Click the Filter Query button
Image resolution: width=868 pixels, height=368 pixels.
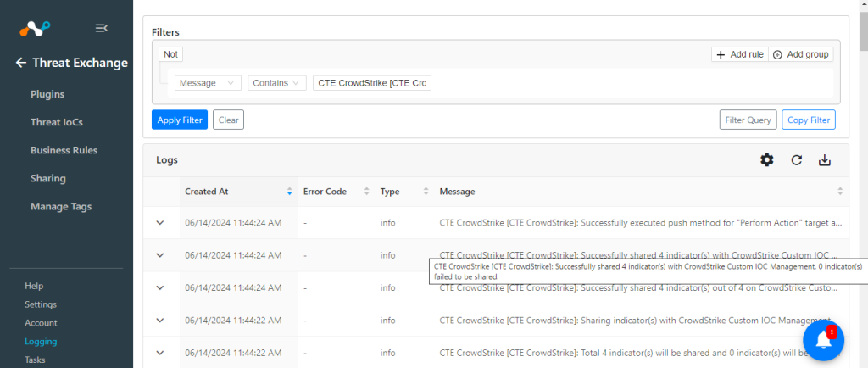[748, 120]
